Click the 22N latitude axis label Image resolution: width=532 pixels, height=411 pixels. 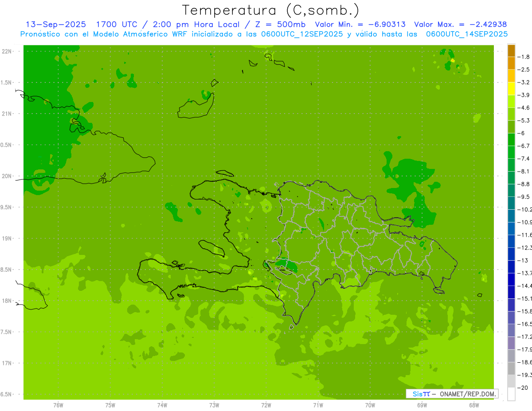pos(7,51)
